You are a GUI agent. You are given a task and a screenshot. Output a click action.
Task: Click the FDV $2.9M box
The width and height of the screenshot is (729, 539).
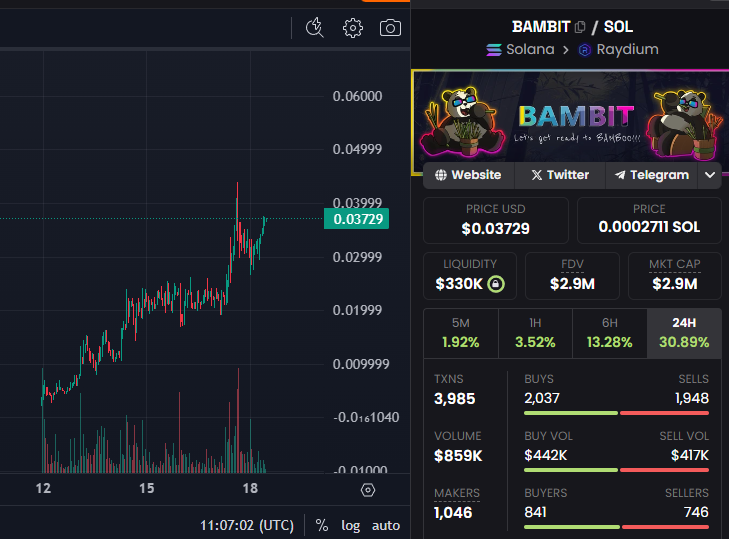pos(572,276)
